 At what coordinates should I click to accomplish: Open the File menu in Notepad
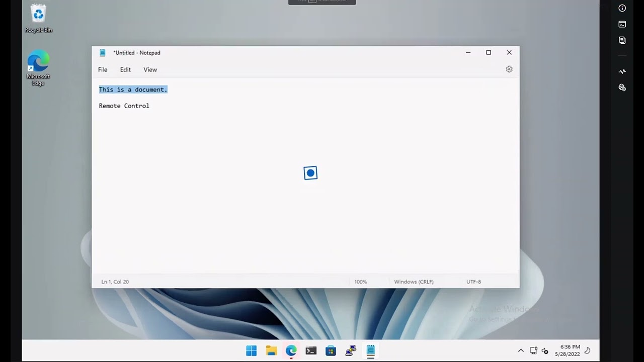tap(103, 70)
